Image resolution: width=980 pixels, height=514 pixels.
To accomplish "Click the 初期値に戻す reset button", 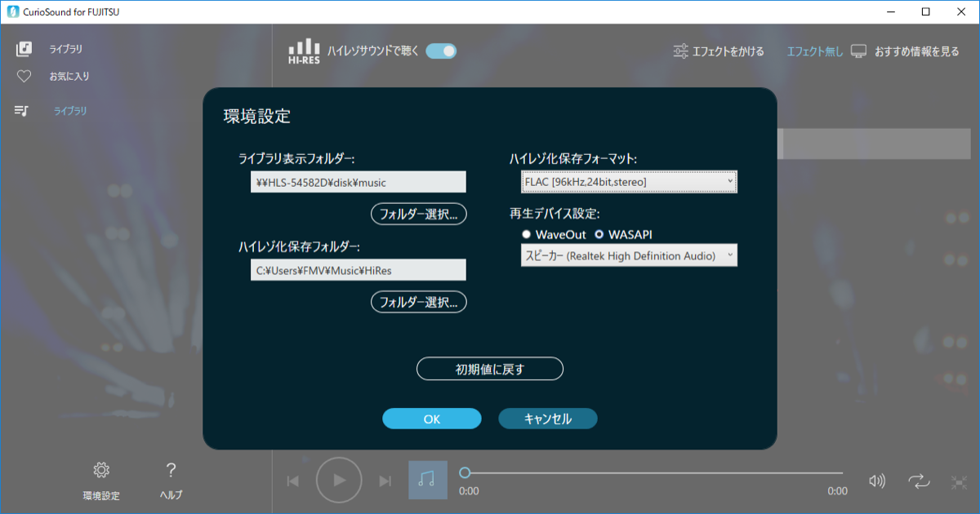I will click(x=490, y=369).
